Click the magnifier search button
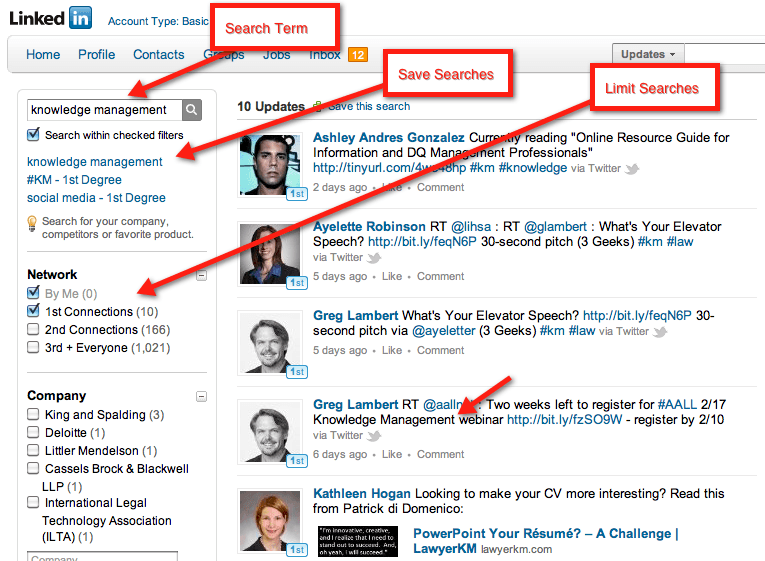765x561 pixels. [x=192, y=110]
